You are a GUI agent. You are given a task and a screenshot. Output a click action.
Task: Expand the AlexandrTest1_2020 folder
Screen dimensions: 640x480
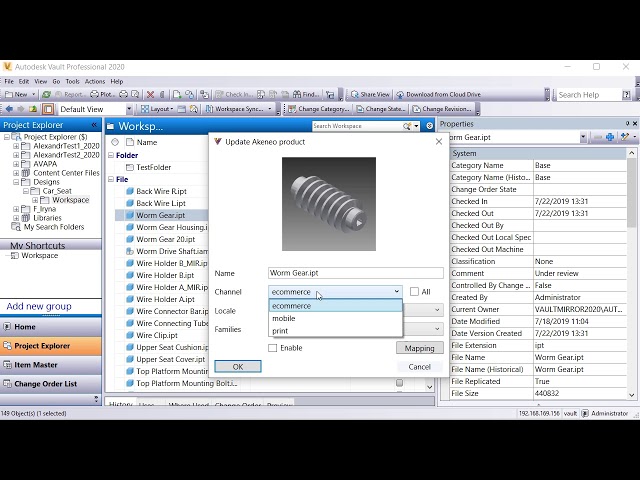click(x=16, y=146)
